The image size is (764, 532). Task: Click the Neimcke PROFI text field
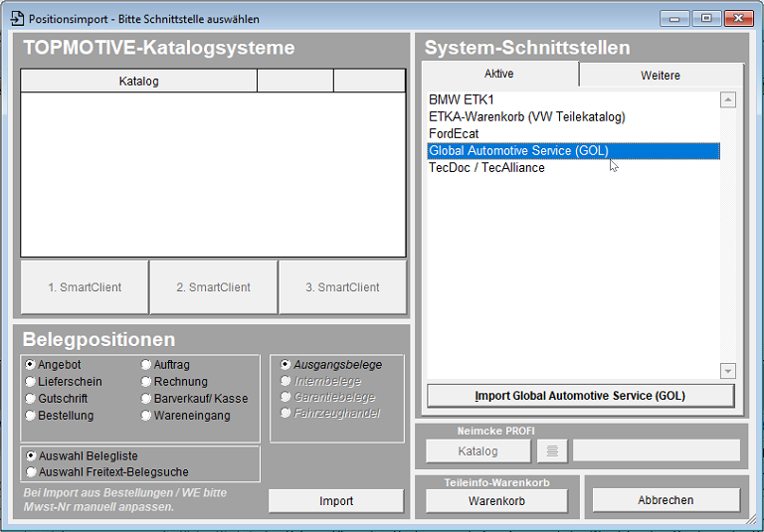657,450
